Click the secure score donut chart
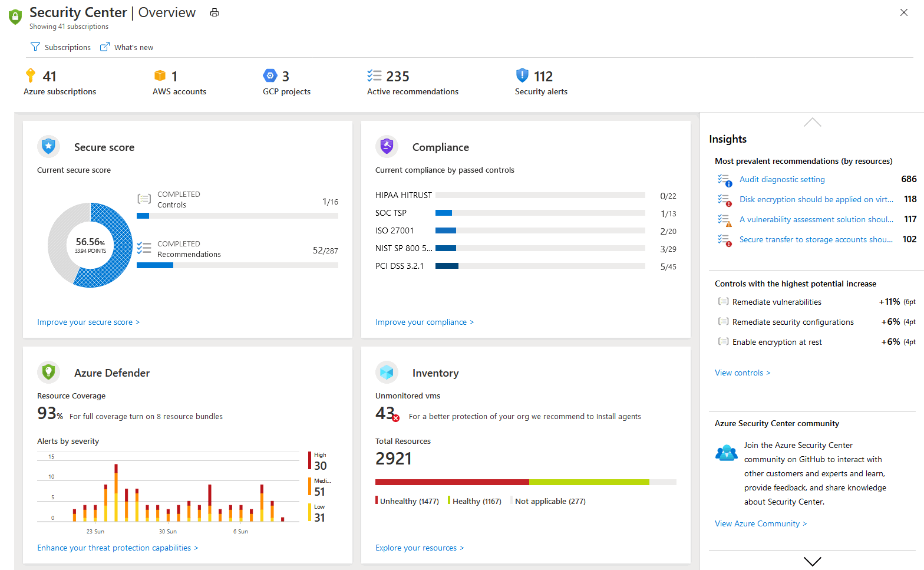The width and height of the screenshot is (924, 570). coord(90,245)
